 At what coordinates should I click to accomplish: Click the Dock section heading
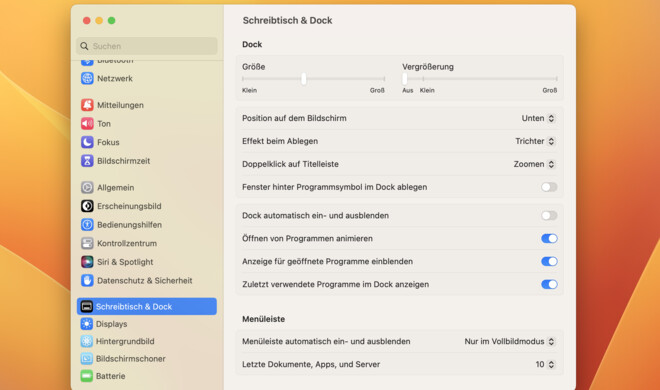click(252, 44)
